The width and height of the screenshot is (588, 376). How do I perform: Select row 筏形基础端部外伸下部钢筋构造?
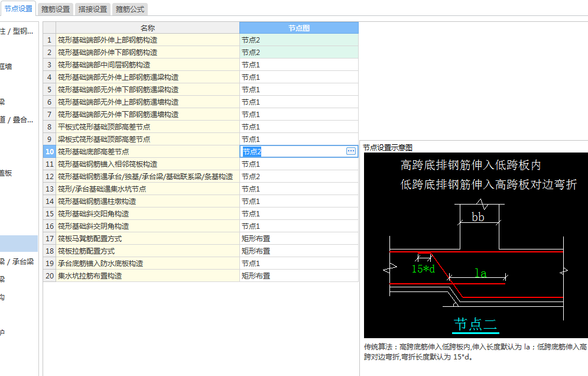148,53
